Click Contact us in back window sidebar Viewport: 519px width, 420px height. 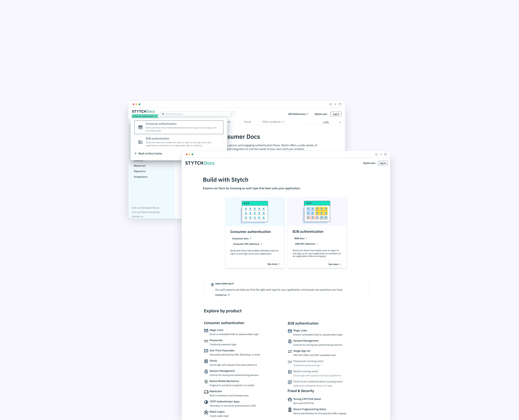click(x=137, y=217)
